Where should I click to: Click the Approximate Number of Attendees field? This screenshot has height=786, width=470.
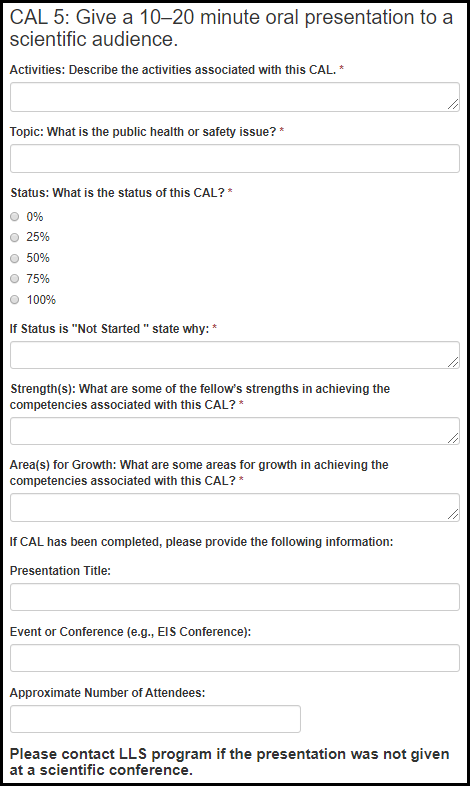tap(155, 719)
